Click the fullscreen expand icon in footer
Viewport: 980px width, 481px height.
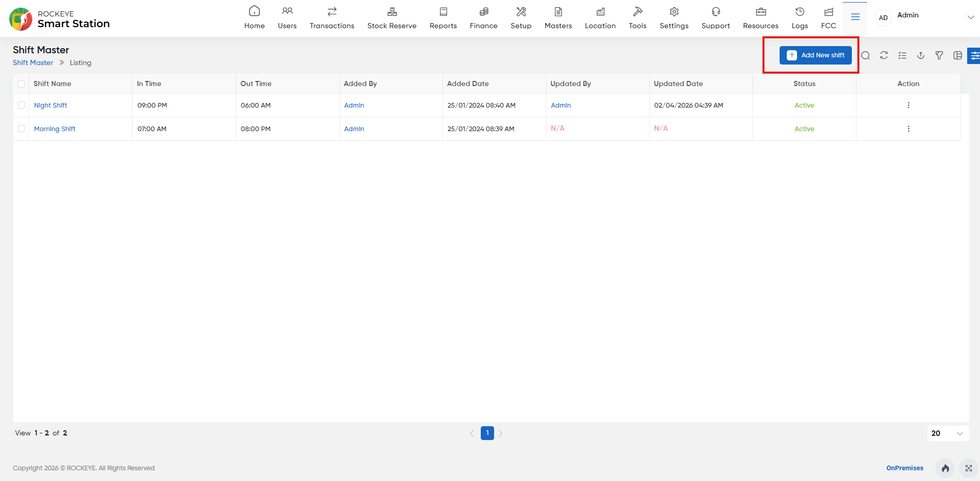968,468
